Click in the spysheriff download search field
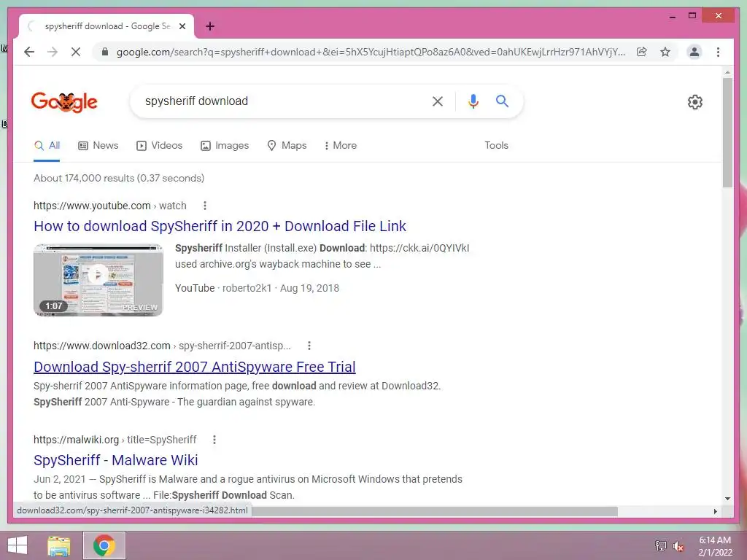The width and height of the screenshot is (747, 560). [284, 101]
